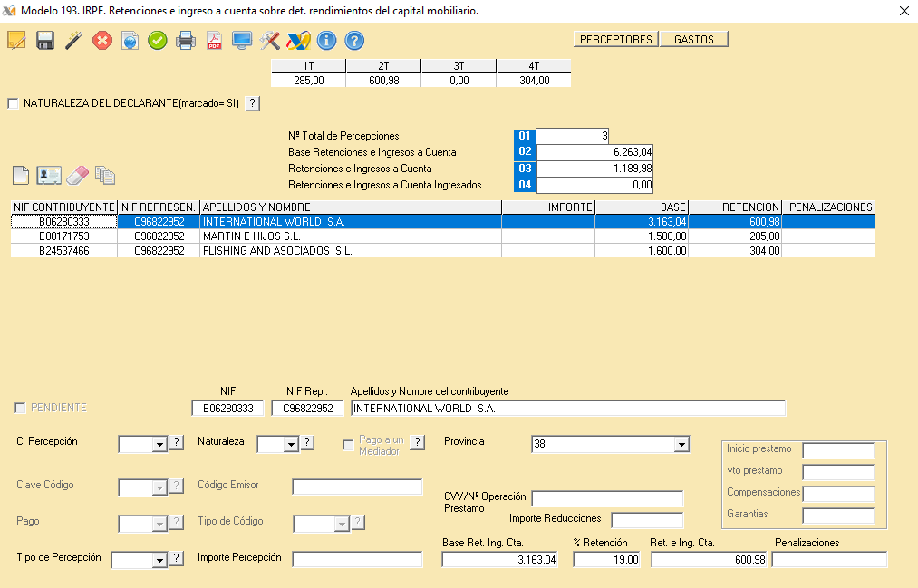The width and height of the screenshot is (918, 588).
Task: Click the PENALIZACIONES column header
Action: click(828, 207)
